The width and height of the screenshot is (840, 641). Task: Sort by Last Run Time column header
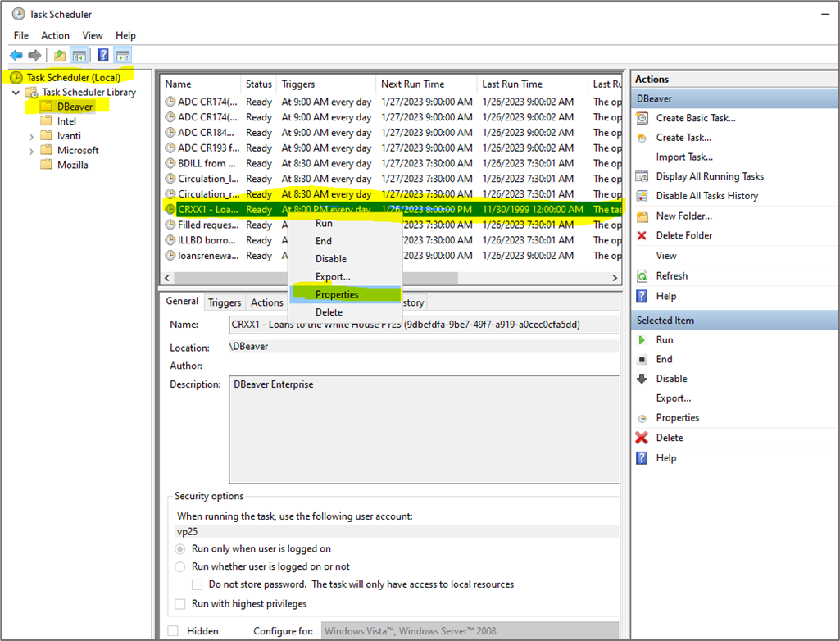tap(532, 84)
